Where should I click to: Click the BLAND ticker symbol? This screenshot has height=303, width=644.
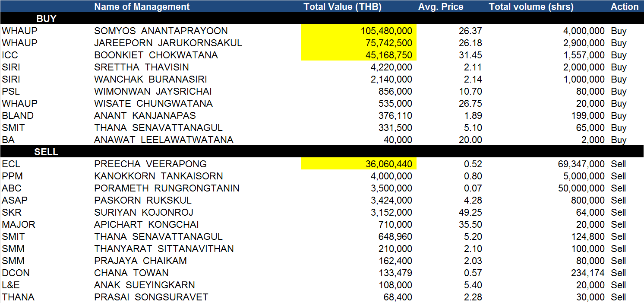(x=18, y=115)
